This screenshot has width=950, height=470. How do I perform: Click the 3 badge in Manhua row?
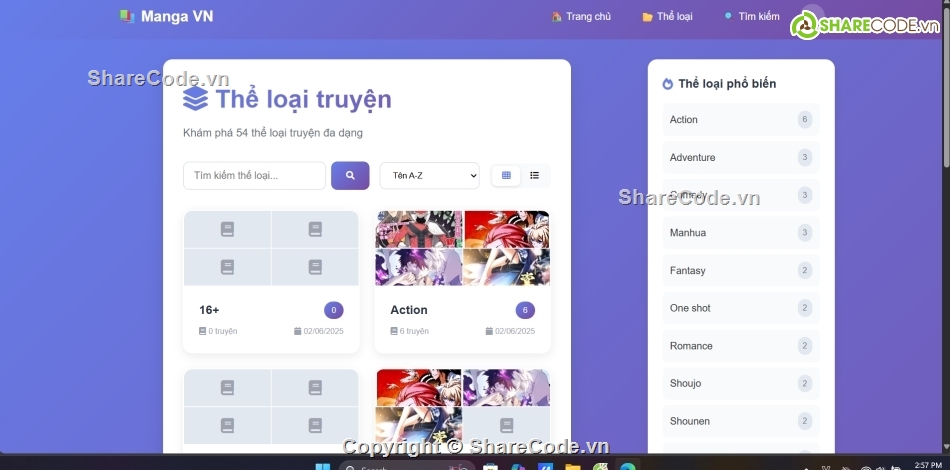(805, 233)
